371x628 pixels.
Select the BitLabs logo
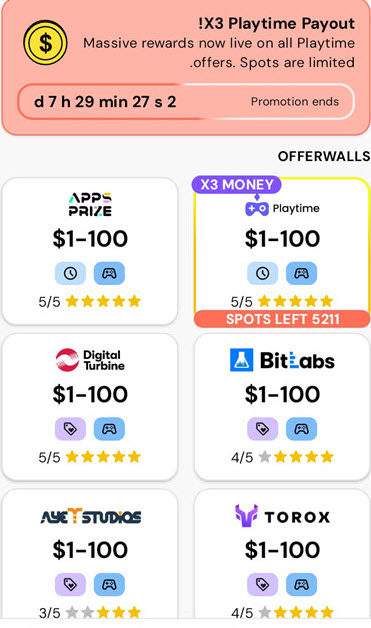coord(282,360)
